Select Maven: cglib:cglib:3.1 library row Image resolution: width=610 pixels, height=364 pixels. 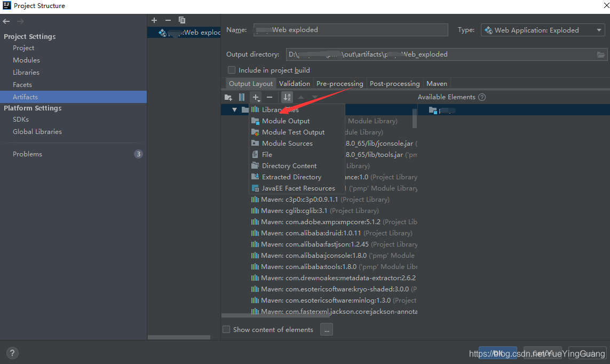tap(315, 211)
